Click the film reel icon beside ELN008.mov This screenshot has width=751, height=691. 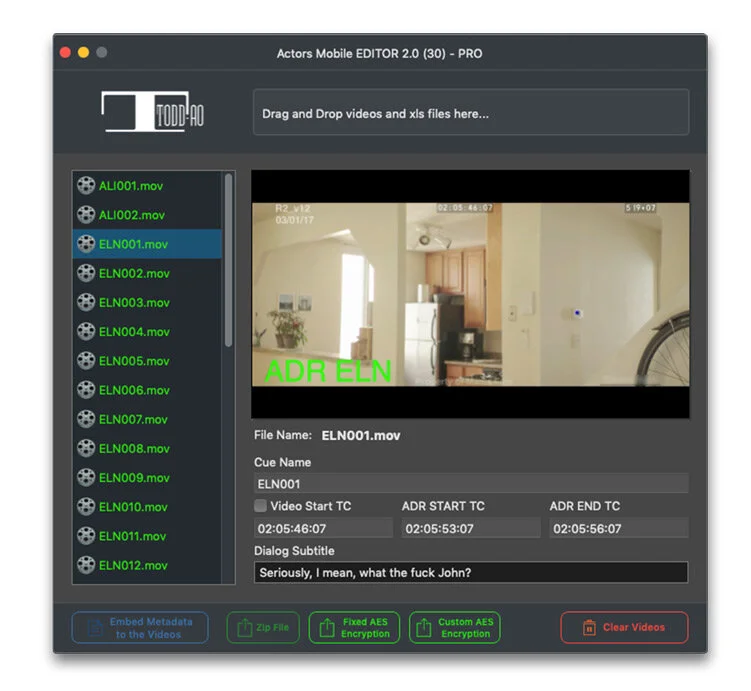click(86, 449)
